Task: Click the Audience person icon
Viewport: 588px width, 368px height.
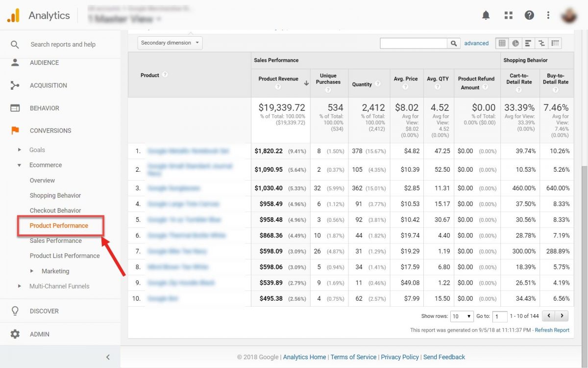Action: pyautogui.click(x=15, y=62)
